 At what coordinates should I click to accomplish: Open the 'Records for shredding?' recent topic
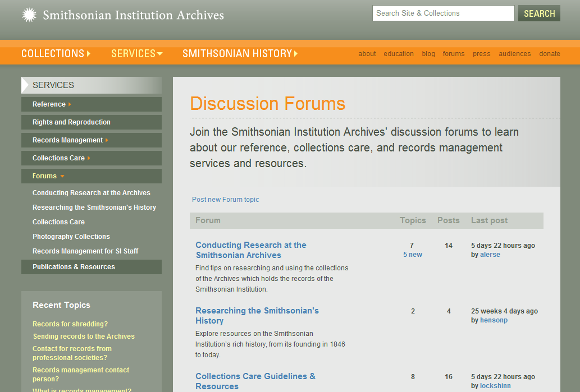coord(70,324)
